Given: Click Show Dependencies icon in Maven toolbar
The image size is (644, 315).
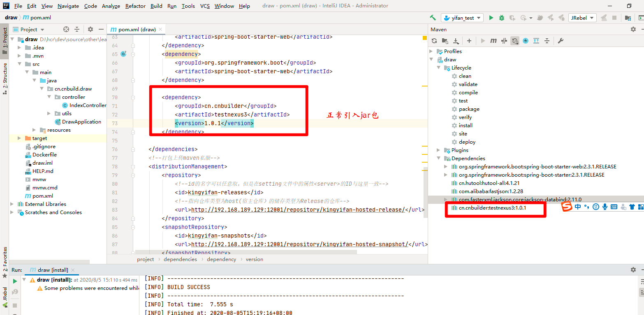Looking at the screenshot, I should (x=536, y=41).
